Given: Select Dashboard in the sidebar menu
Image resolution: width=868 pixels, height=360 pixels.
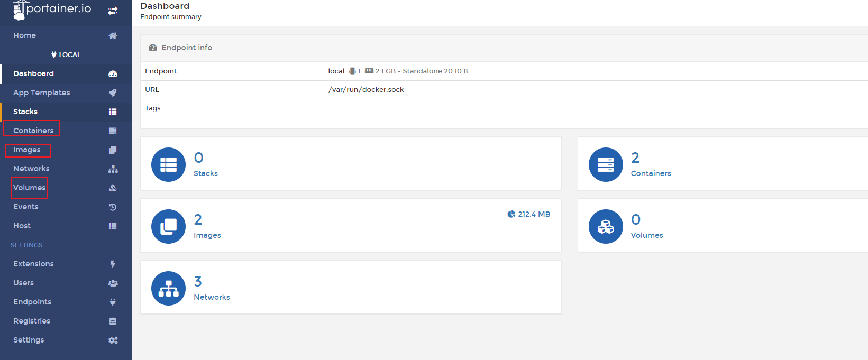Looking at the screenshot, I should point(33,73).
